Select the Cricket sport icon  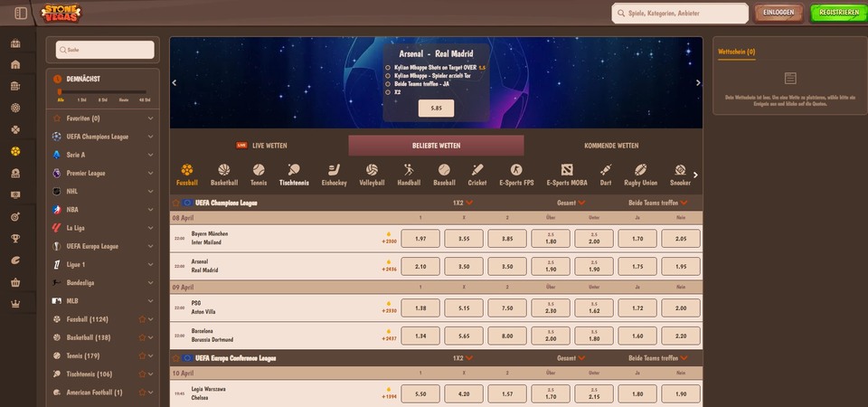click(x=477, y=170)
